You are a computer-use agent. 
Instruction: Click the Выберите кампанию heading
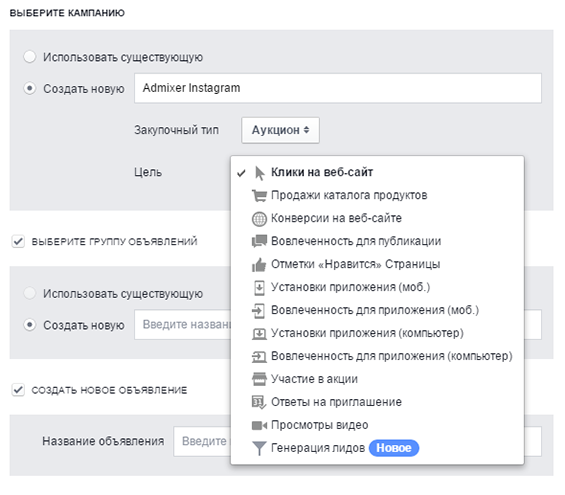tap(67, 13)
